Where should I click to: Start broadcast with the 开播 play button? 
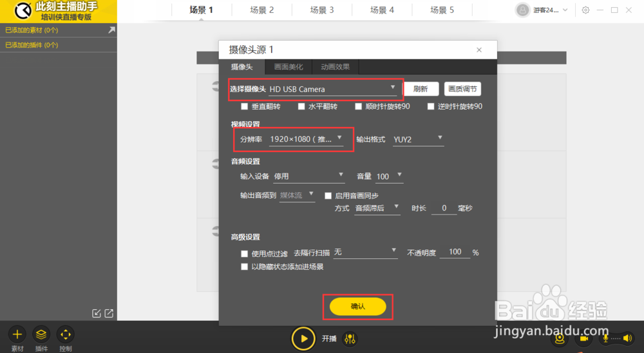point(303,339)
